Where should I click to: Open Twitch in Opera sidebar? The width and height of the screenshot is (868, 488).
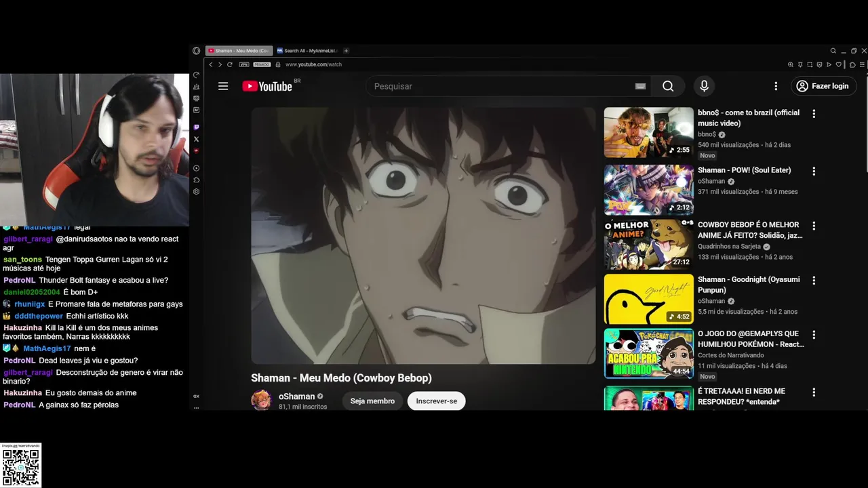click(x=197, y=127)
